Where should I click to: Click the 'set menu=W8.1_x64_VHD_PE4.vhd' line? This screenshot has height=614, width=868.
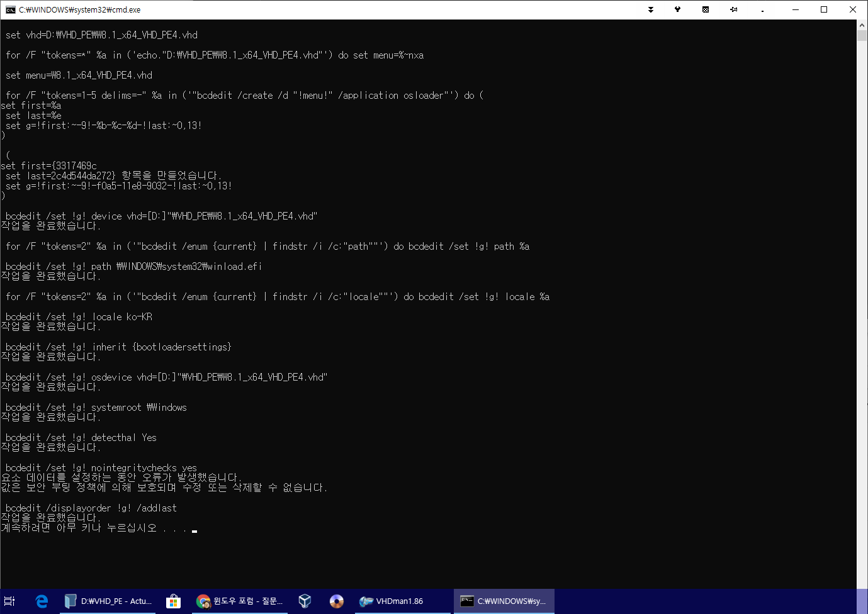[x=79, y=75]
